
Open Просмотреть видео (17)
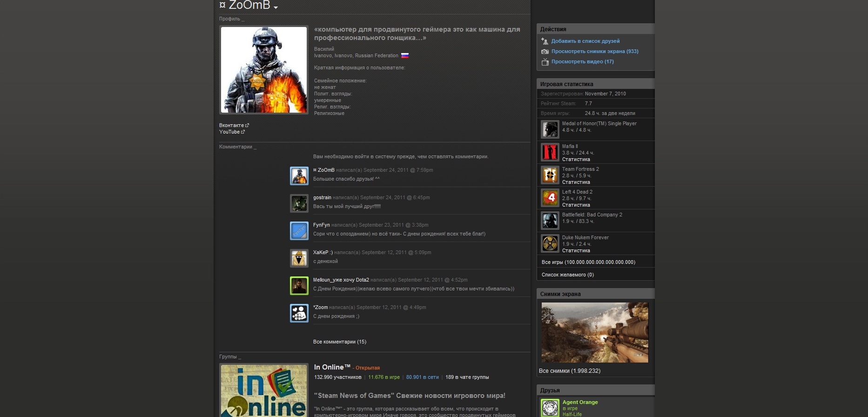tap(583, 61)
